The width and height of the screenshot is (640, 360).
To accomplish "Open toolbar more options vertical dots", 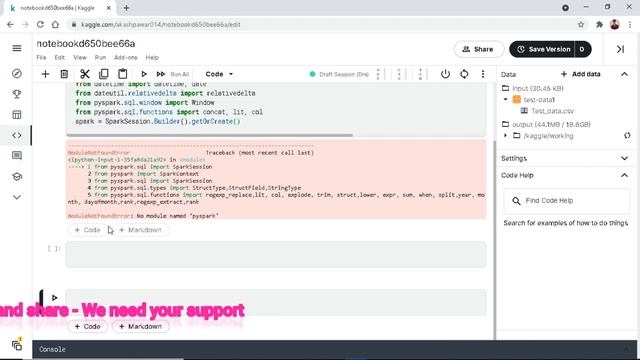I will (x=483, y=74).
